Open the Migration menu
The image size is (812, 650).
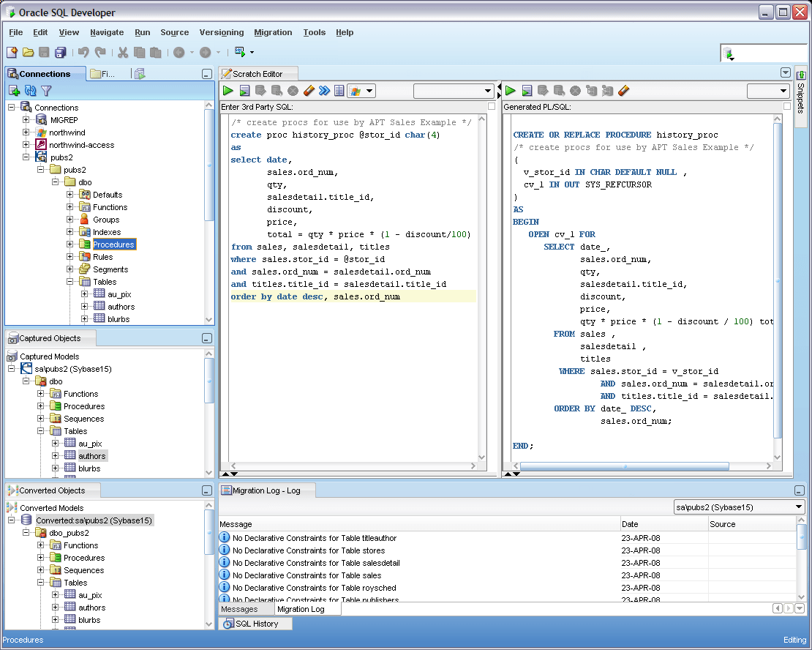tap(273, 32)
